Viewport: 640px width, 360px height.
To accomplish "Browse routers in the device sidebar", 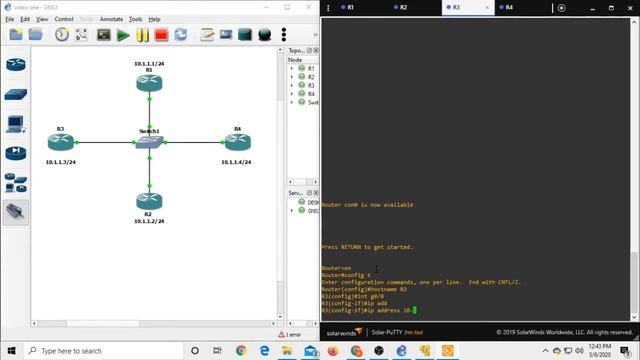I will click(16, 64).
